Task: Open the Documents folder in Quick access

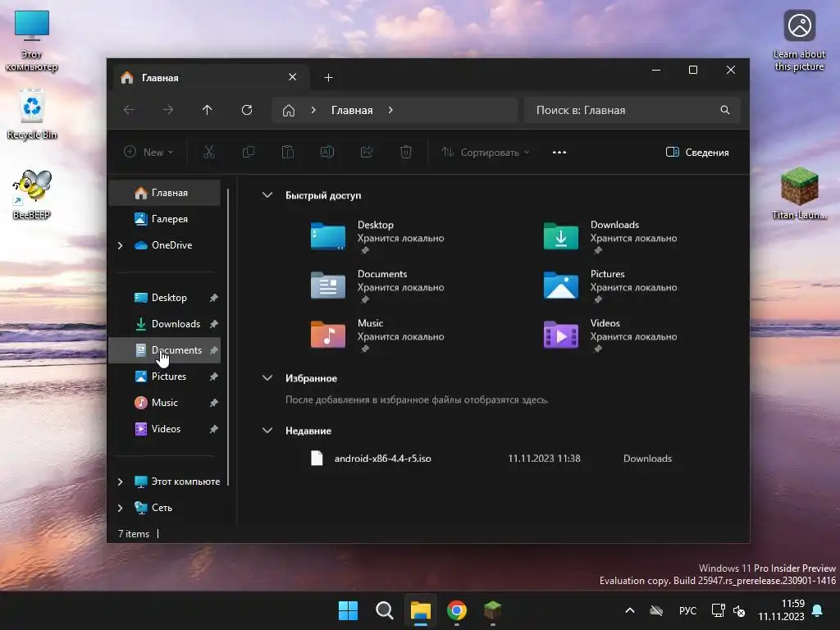Action: click(x=377, y=285)
